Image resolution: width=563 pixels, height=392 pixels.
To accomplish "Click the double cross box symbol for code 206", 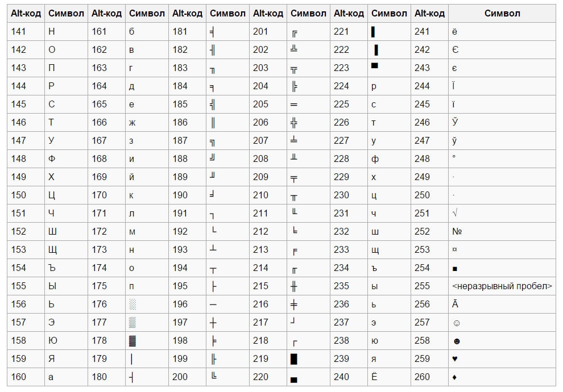I will pos(293,123).
